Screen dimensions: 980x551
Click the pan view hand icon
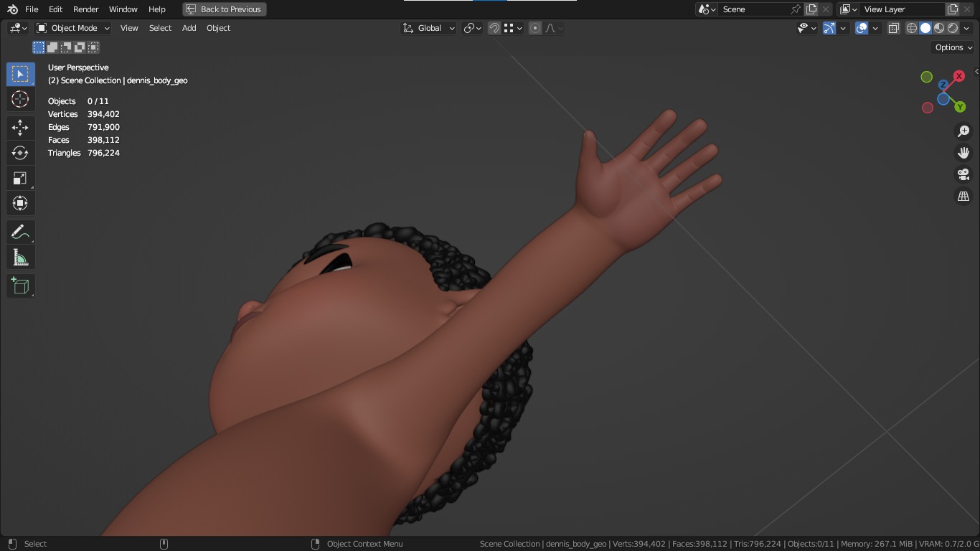pos(963,153)
